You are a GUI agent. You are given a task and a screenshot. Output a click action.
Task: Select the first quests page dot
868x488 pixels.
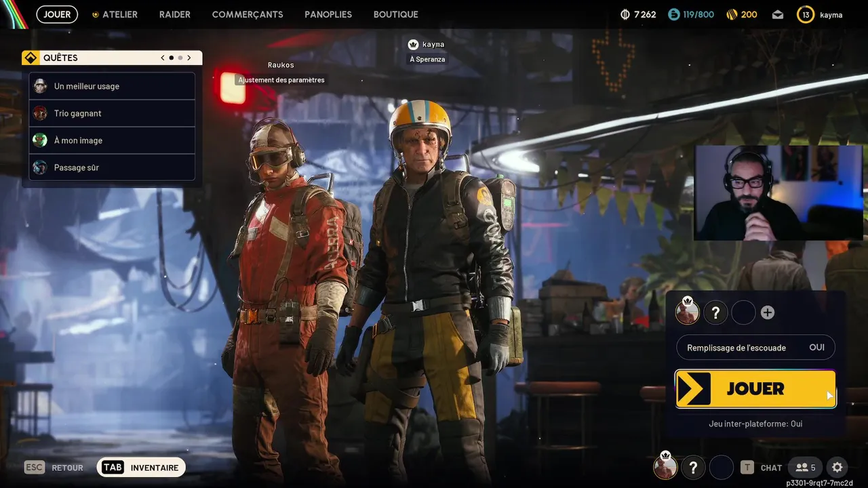pyautogui.click(x=171, y=58)
